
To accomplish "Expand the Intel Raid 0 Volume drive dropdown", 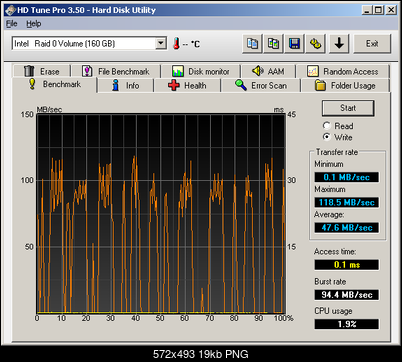I will 161,43.
